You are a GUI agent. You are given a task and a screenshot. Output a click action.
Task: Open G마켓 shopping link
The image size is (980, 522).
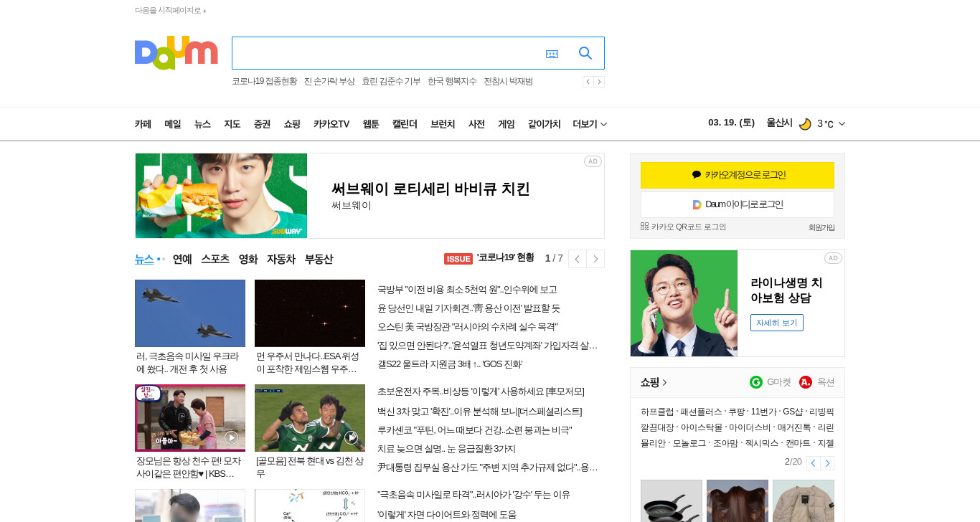771,382
